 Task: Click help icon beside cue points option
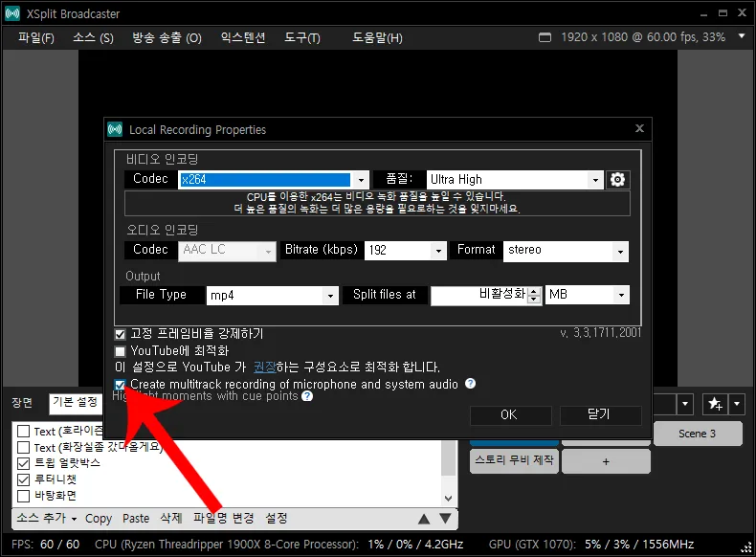[307, 396]
